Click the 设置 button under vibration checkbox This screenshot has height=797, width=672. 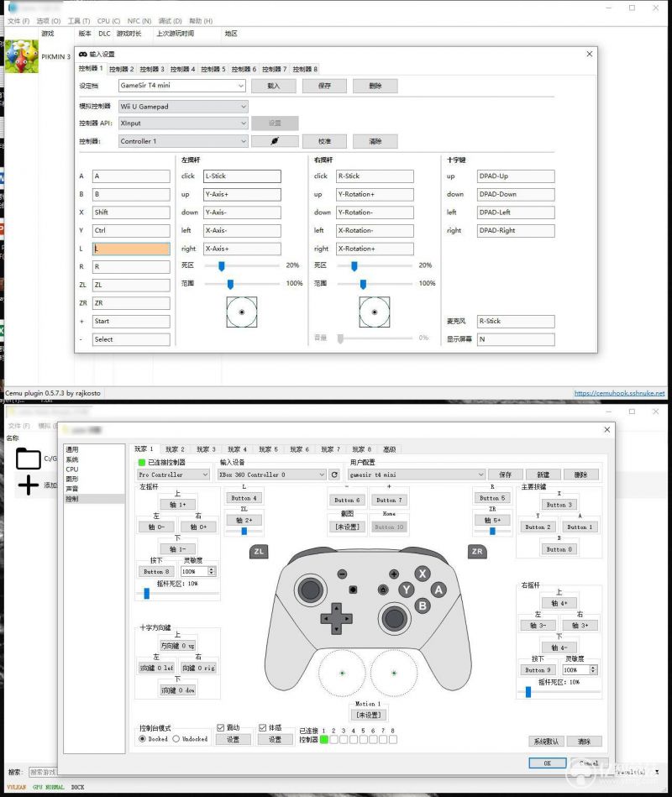click(233, 740)
